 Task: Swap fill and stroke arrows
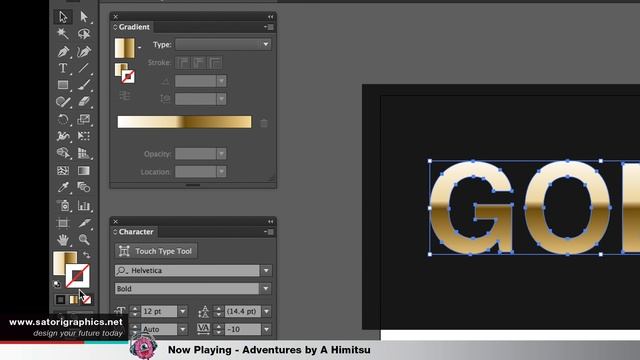pyautogui.click(x=87, y=256)
